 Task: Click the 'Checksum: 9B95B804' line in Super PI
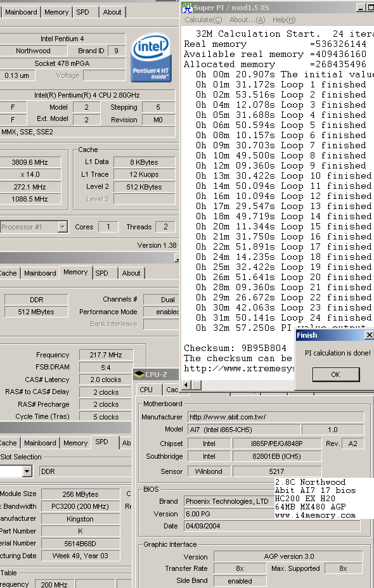[235, 348]
